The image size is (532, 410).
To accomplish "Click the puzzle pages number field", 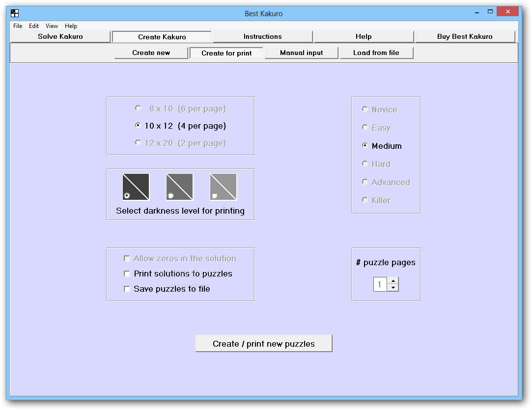I will [x=380, y=284].
